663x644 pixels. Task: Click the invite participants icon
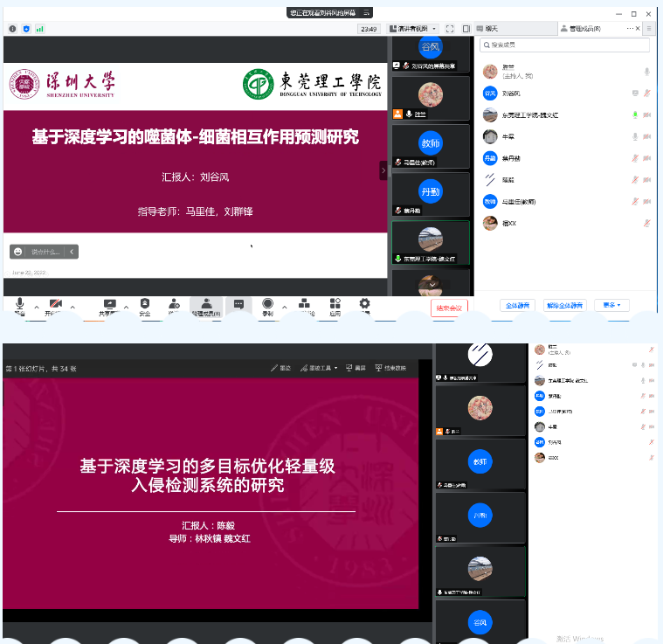coord(175,306)
